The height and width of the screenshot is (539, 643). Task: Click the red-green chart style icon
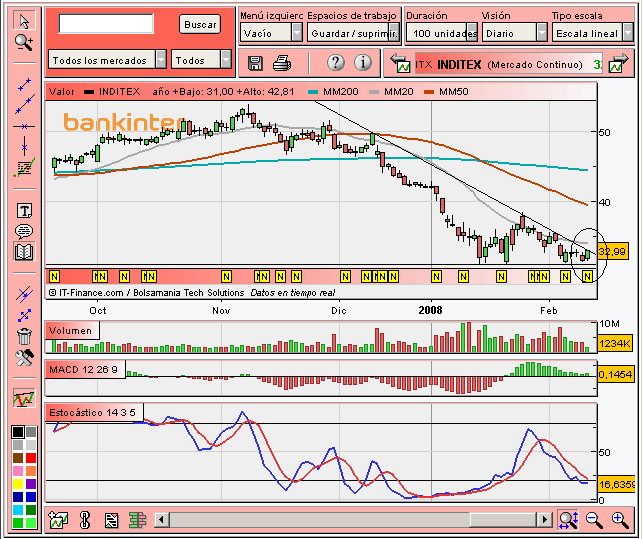(x=24, y=397)
